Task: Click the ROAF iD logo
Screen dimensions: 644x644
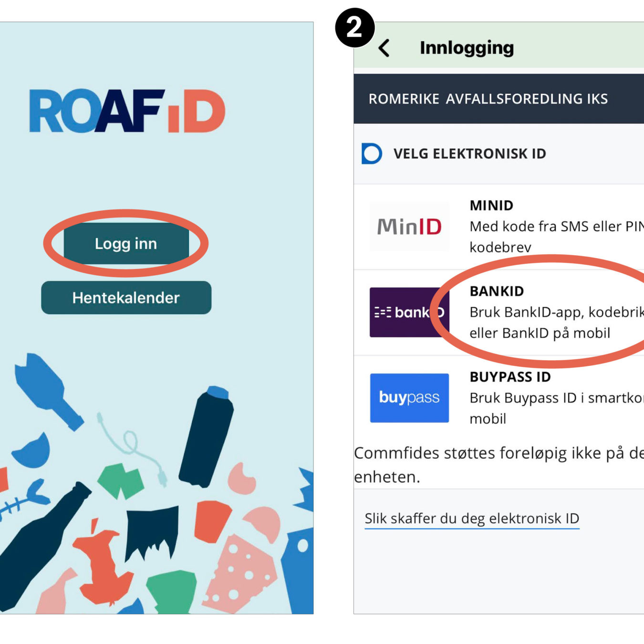Action: click(127, 111)
